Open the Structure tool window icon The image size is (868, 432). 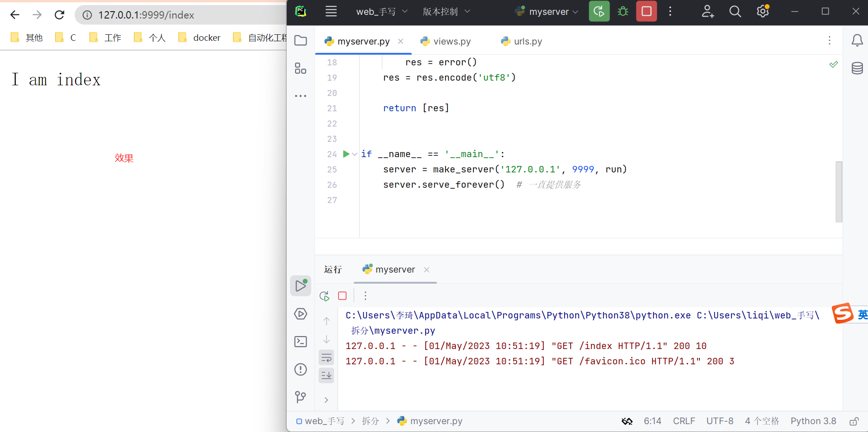(301, 68)
